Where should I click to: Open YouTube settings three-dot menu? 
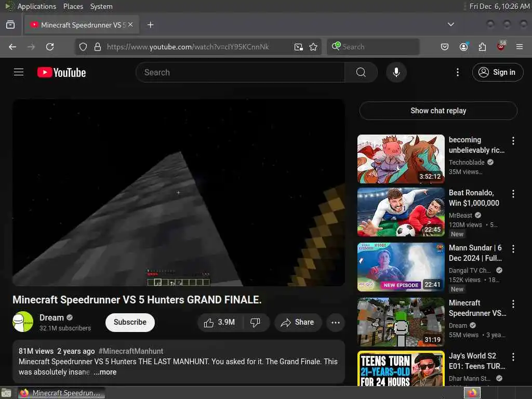point(458,72)
